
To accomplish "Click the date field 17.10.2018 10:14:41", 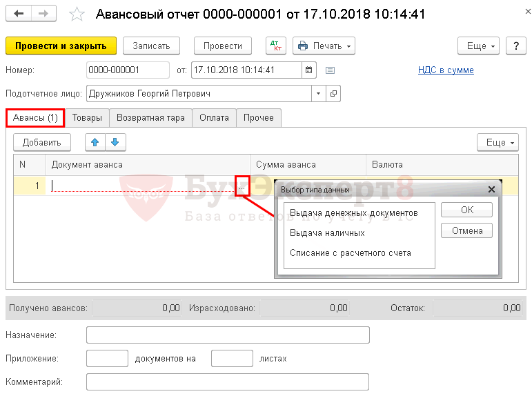I will tap(246, 70).
